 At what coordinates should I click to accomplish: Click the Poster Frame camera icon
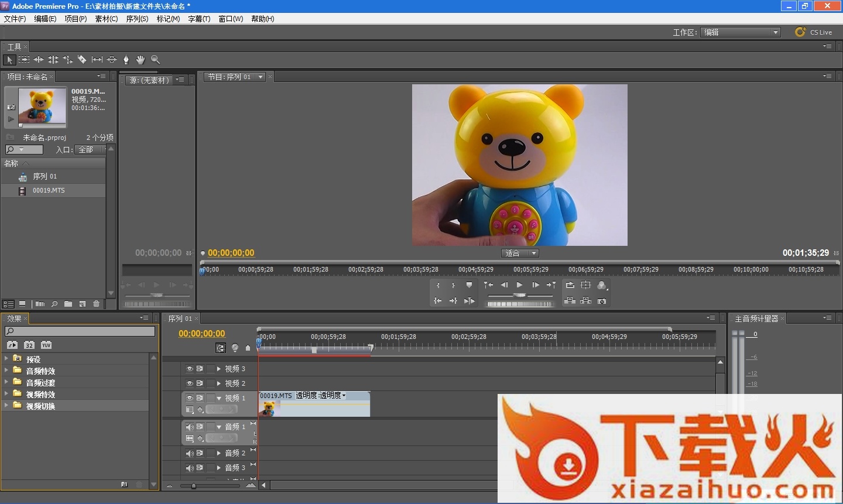(x=11, y=107)
